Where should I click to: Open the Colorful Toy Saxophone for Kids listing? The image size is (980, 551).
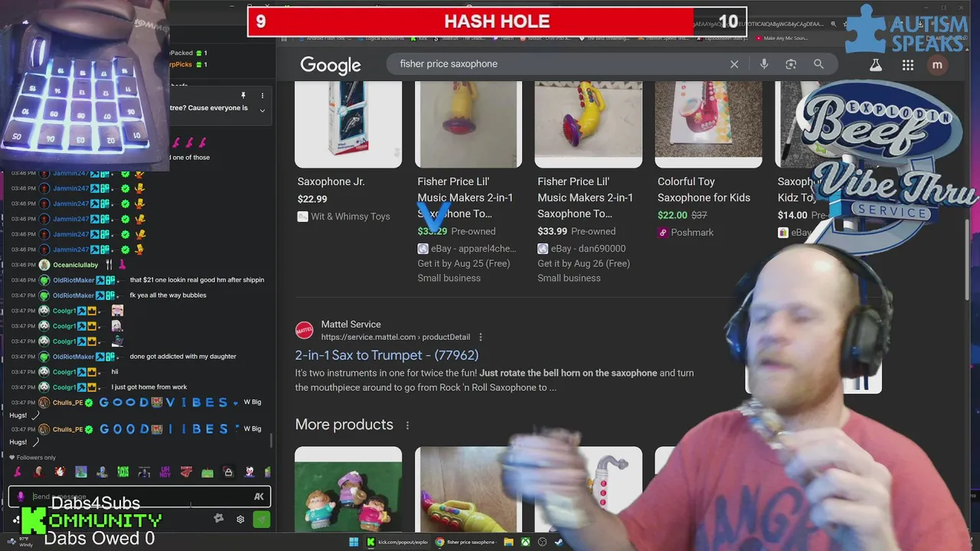[x=704, y=190]
